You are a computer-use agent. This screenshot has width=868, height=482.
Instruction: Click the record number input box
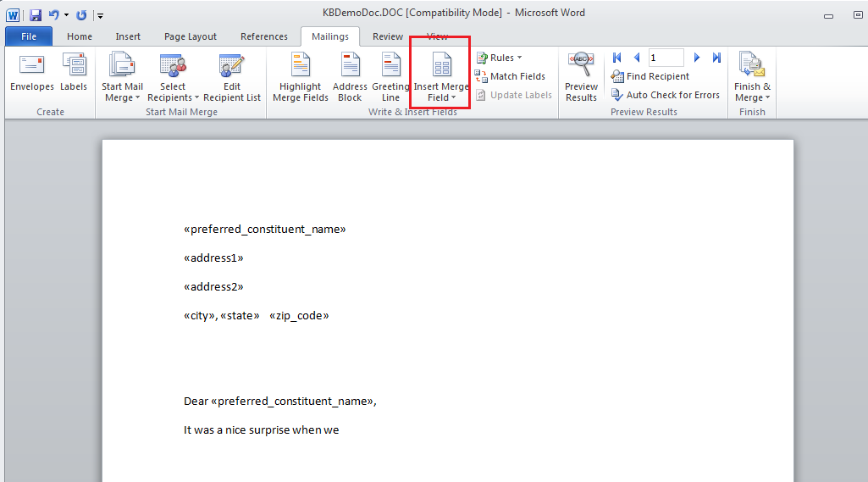point(666,58)
